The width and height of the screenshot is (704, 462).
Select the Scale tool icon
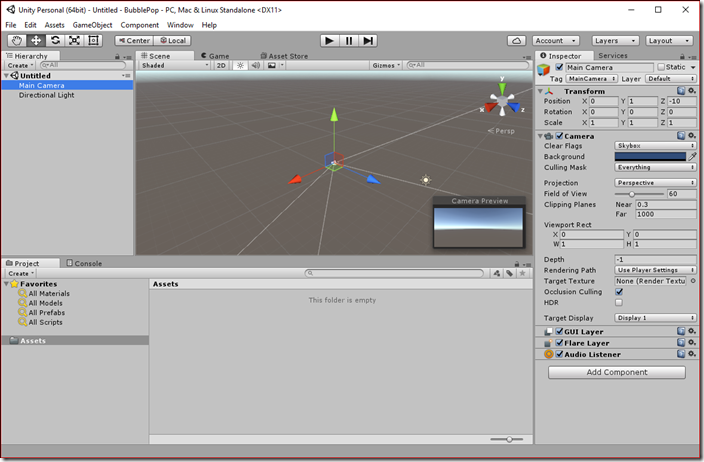(74, 40)
